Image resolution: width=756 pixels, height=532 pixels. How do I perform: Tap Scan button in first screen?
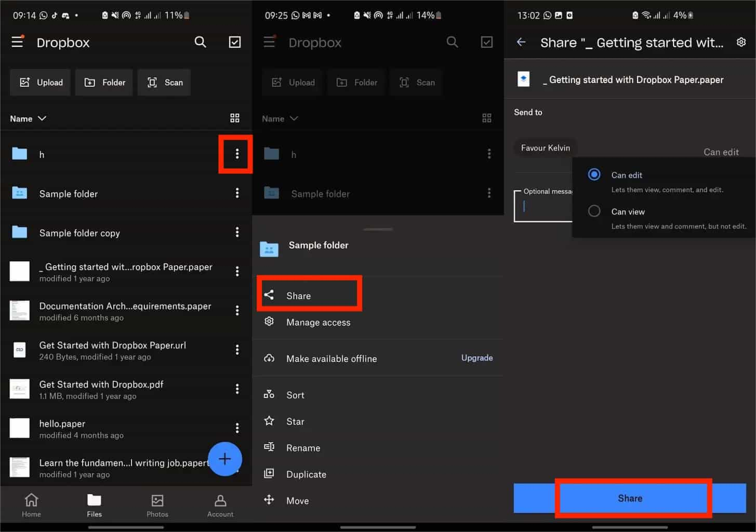(x=164, y=82)
